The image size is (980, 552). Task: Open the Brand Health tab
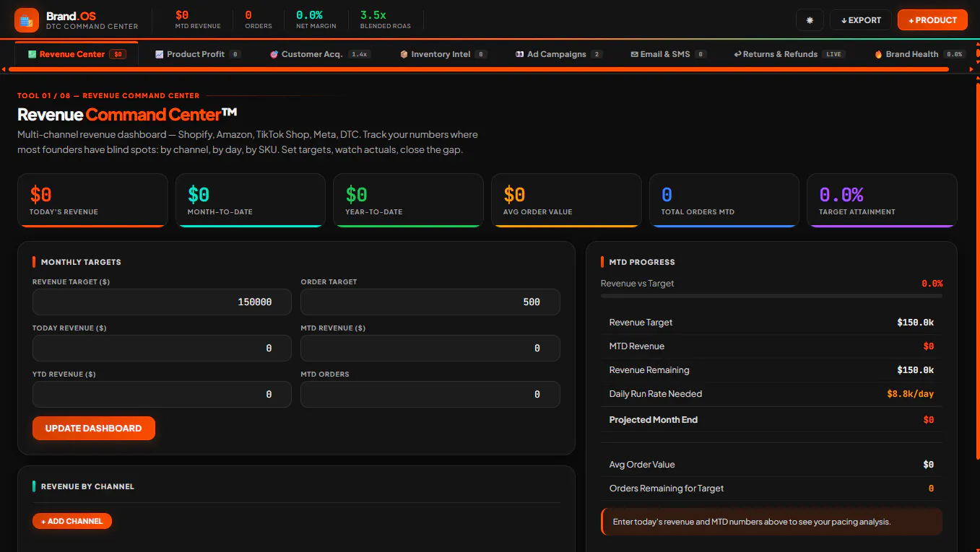coord(919,54)
